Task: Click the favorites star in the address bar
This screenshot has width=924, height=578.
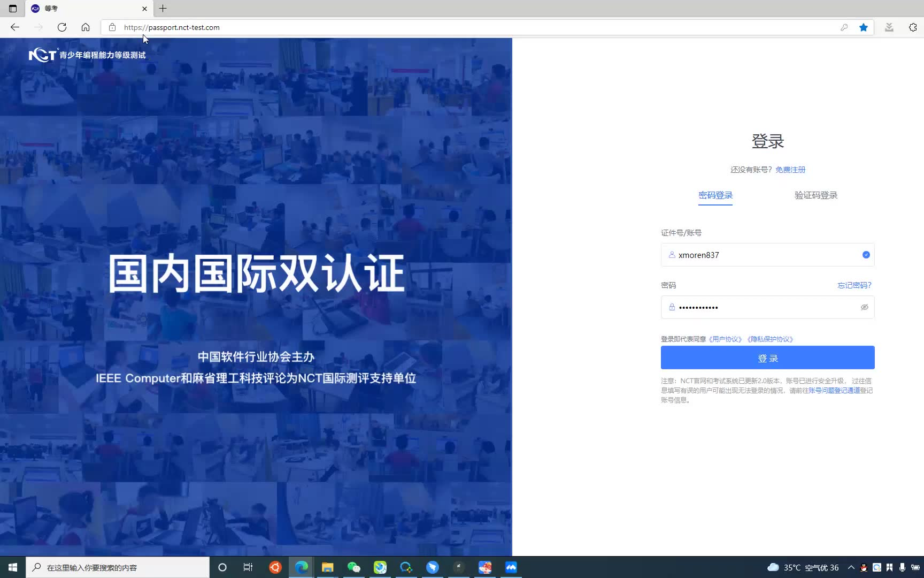Action: [863, 27]
